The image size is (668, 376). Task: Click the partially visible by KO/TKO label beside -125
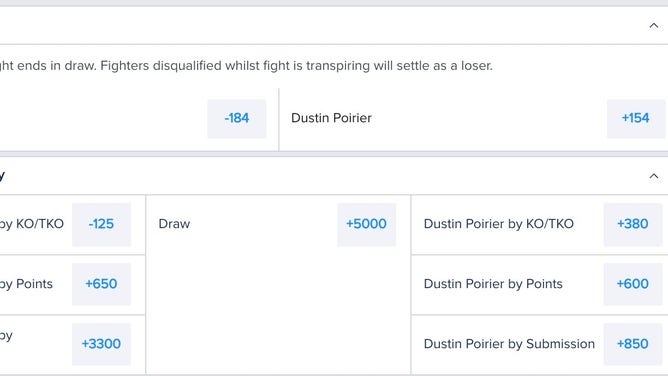tap(32, 224)
